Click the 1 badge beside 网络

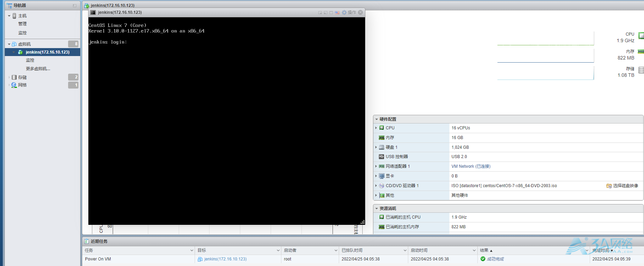point(73,85)
